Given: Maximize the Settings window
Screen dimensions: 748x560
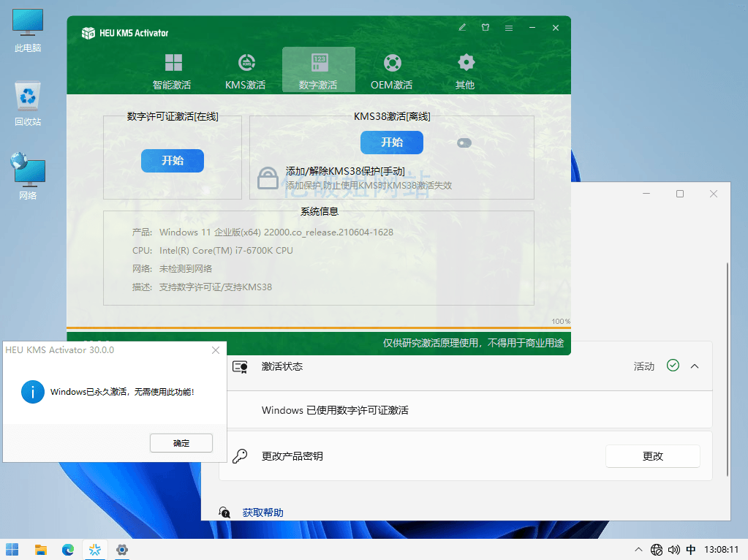Looking at the screenshot, I should point(680,194).
